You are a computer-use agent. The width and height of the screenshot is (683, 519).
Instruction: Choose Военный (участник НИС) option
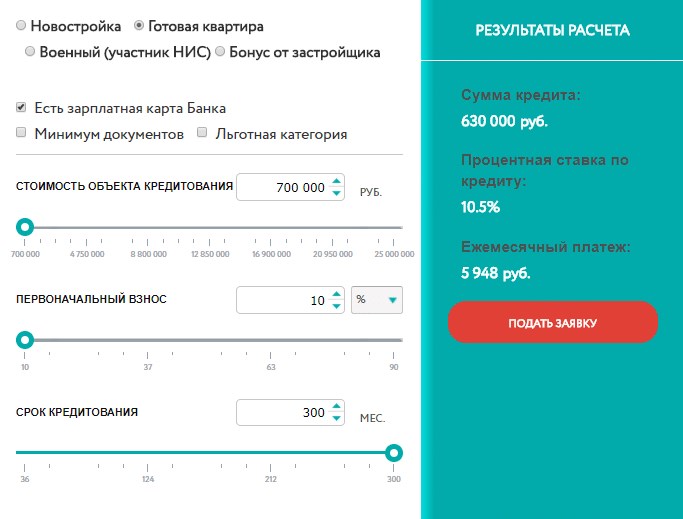pos(30,51)
